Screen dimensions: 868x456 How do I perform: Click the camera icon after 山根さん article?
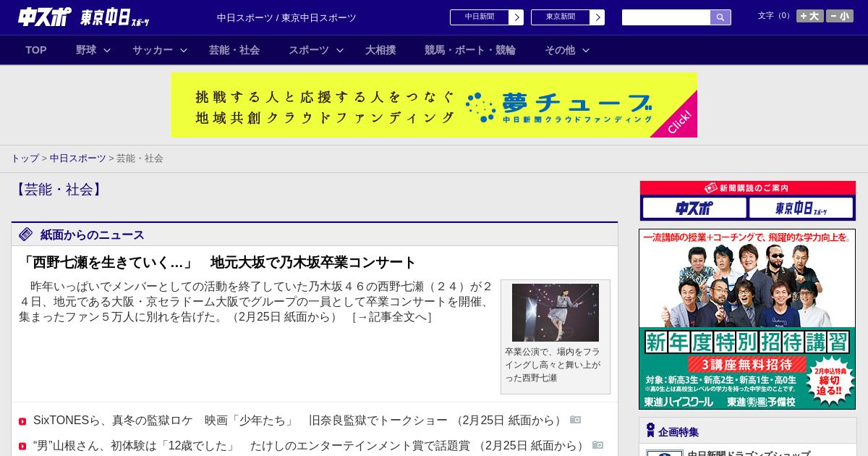click(x=597, y=445)
